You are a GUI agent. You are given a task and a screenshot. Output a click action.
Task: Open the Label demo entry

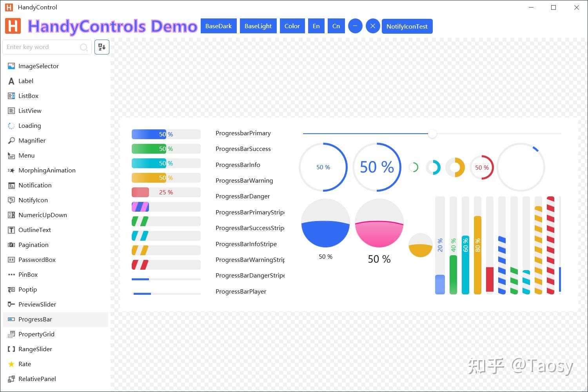coord(55,81)
